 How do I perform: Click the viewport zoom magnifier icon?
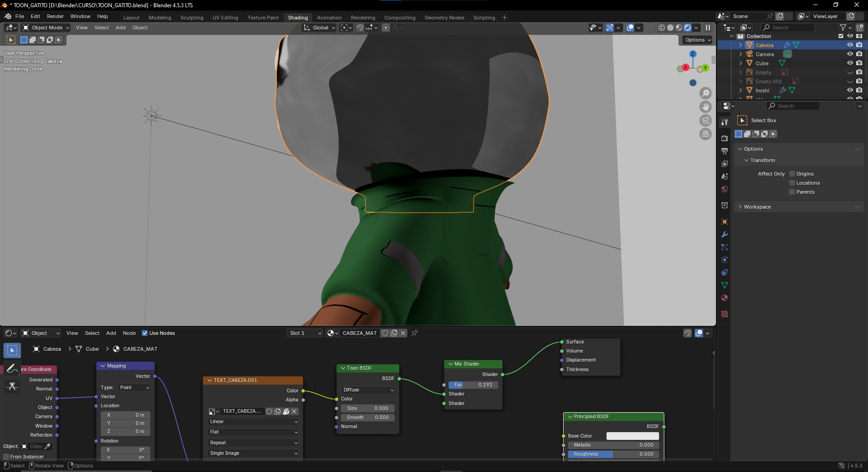(x=706, y=93)
